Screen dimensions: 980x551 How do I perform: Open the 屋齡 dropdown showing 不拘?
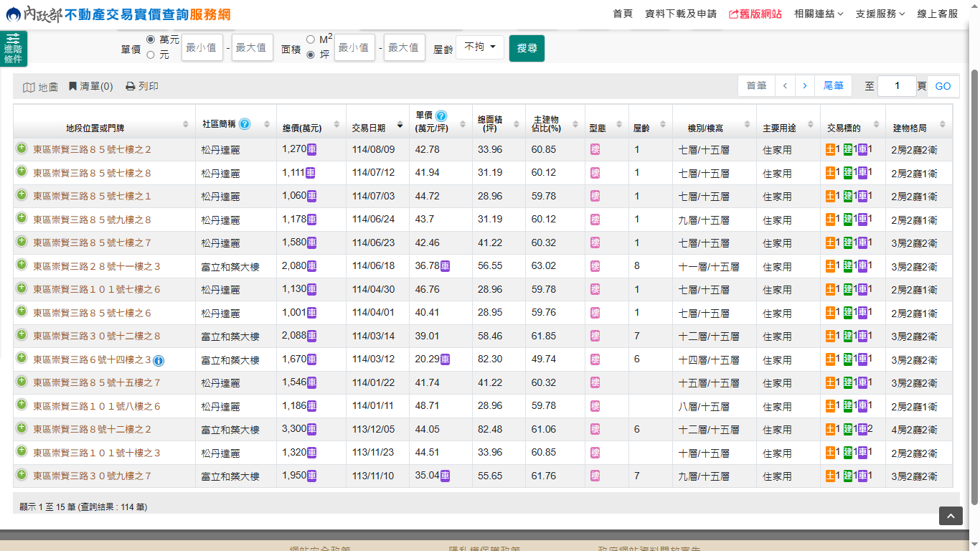click(479, 47)
